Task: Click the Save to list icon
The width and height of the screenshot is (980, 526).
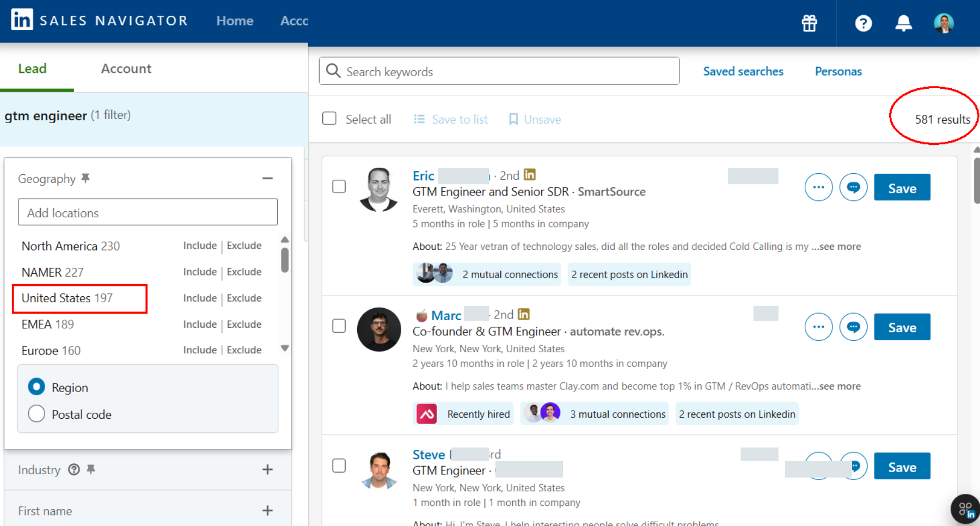Action: pyautogui.click(x=419, y=119)
